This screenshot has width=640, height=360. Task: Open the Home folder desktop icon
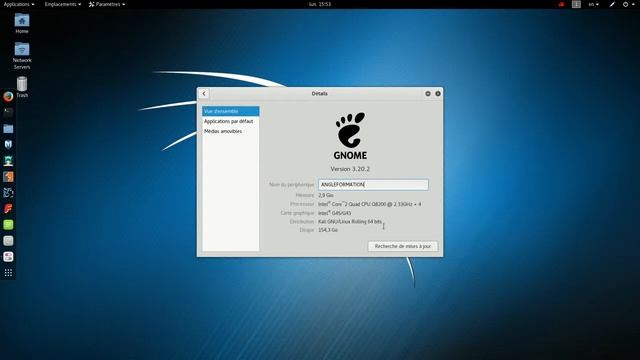(22, 23)
